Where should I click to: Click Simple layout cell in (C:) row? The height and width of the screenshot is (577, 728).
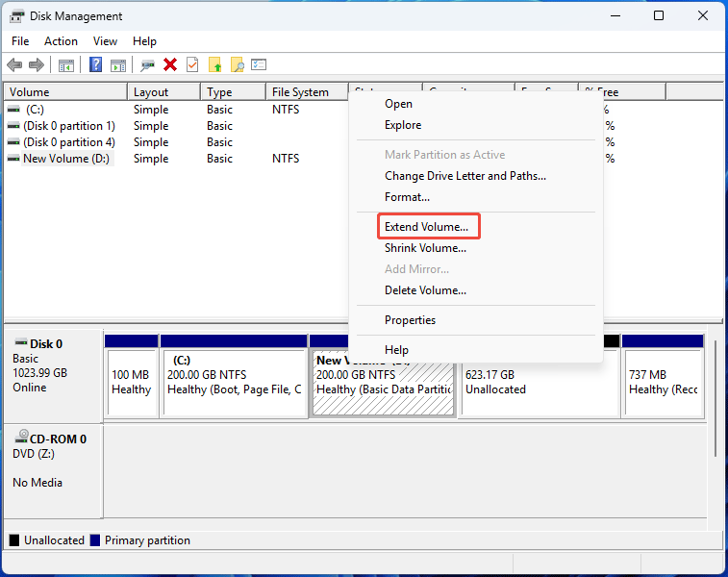point(151,110)
